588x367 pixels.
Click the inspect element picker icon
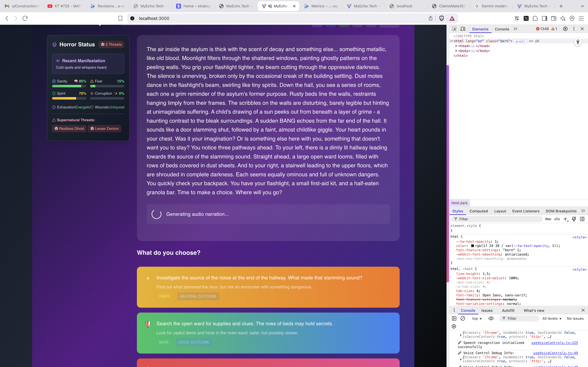(x=454, y=29)
